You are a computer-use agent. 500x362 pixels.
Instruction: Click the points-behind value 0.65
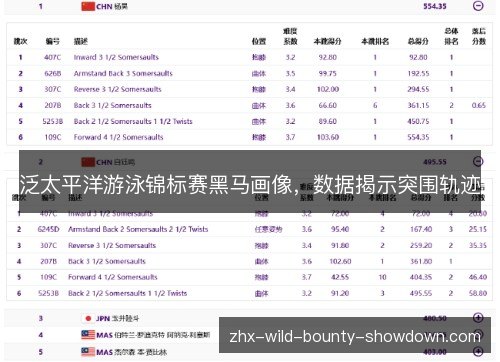[479, 105]
